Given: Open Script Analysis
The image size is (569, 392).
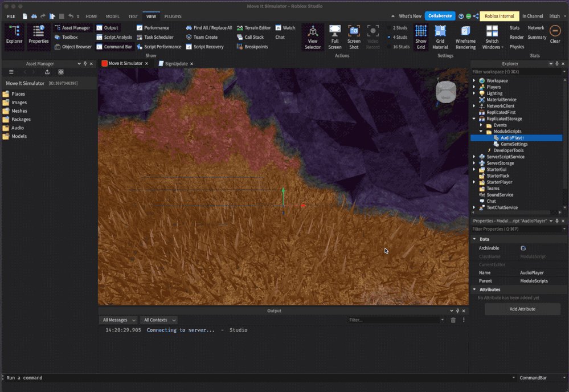Looking at the screenshot, I should click(114, 37).
